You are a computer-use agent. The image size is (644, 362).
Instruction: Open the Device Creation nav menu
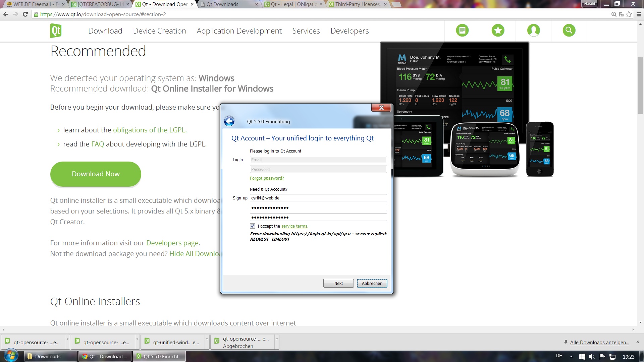160,31
